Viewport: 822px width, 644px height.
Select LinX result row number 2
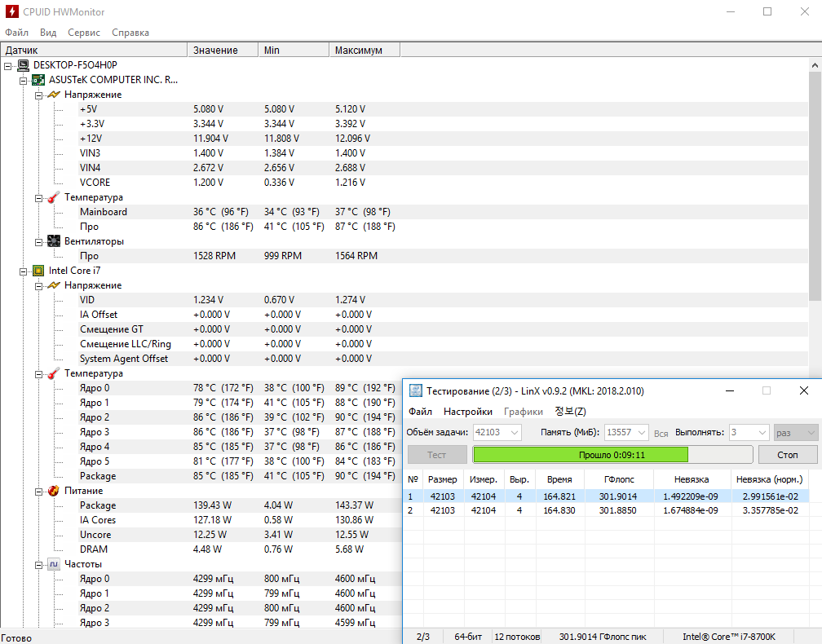[x=608, y=510]
